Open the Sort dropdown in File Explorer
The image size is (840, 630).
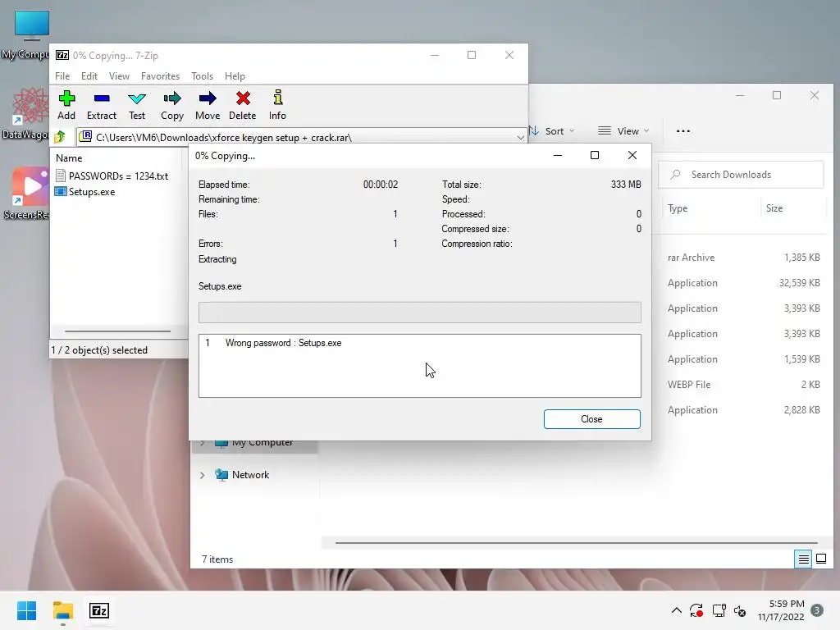click(x=553, y=130)
